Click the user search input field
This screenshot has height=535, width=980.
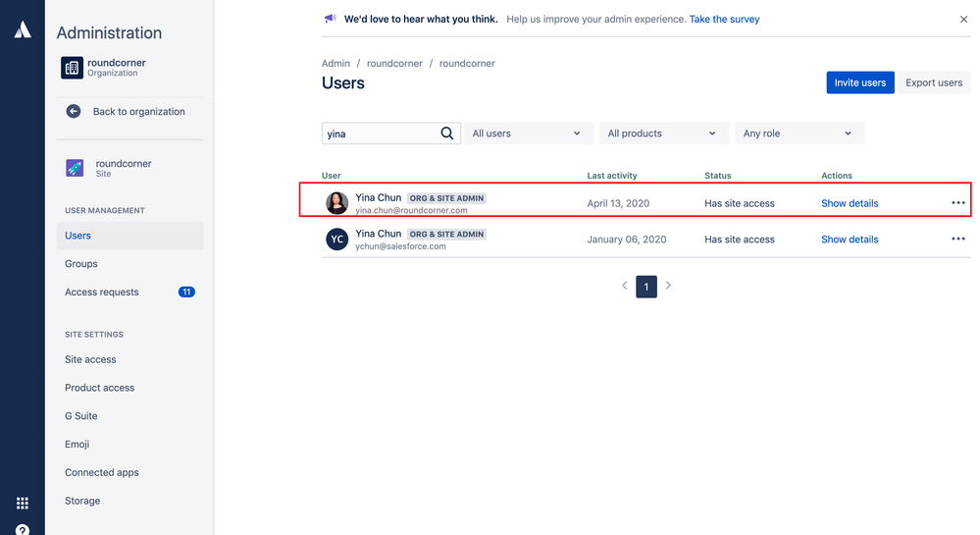[x=381, y=134]
